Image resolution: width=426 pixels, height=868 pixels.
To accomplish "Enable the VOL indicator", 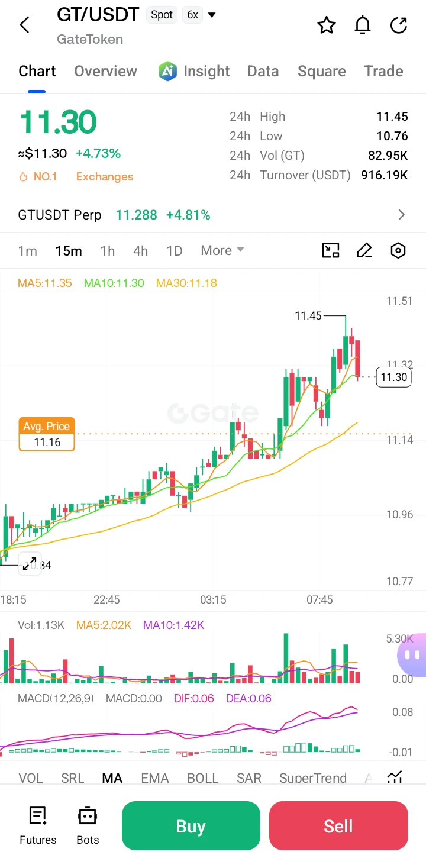I will click(x=31, y=777).
